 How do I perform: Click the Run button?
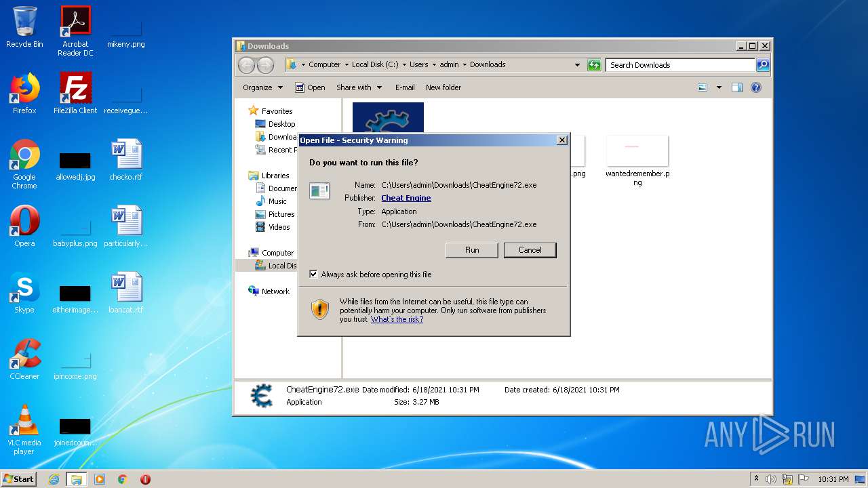click(472, 250)
